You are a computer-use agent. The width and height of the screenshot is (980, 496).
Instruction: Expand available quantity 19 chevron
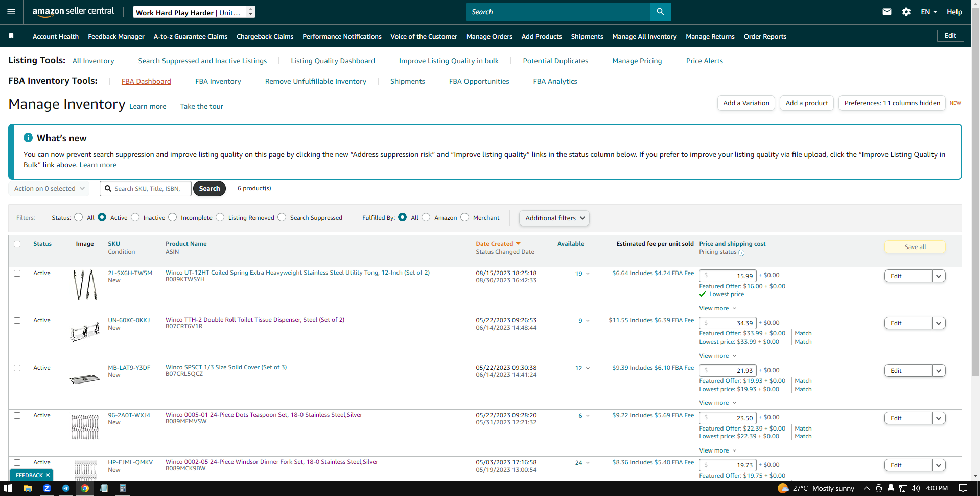click(588, 274)
